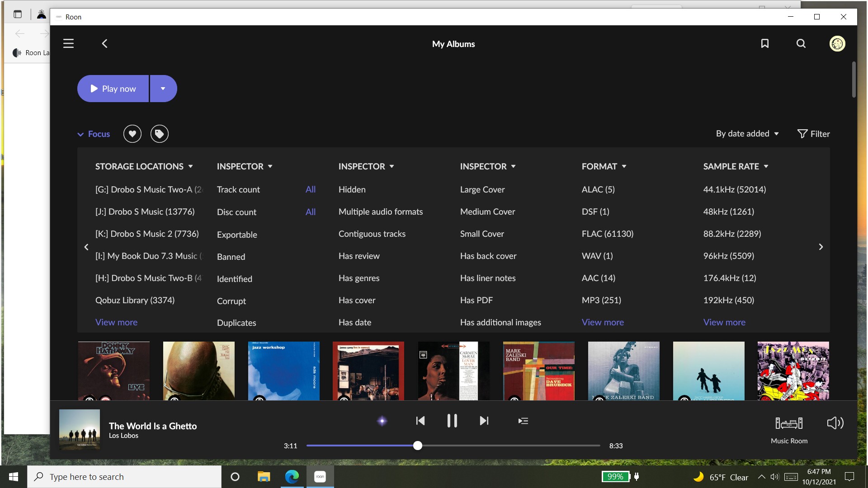
Task: Filter by MP3 (251) format
Action: [x=601, y=300]
